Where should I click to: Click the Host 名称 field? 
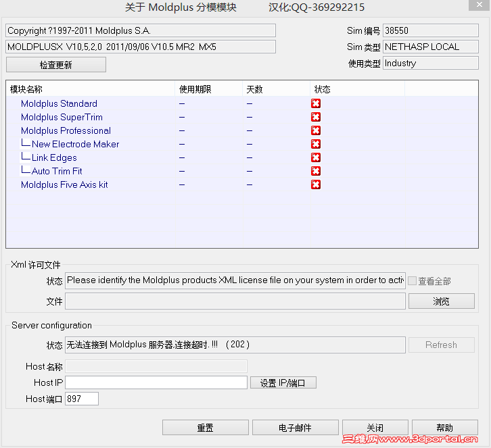pyautogui.click(x=156, y=366)
